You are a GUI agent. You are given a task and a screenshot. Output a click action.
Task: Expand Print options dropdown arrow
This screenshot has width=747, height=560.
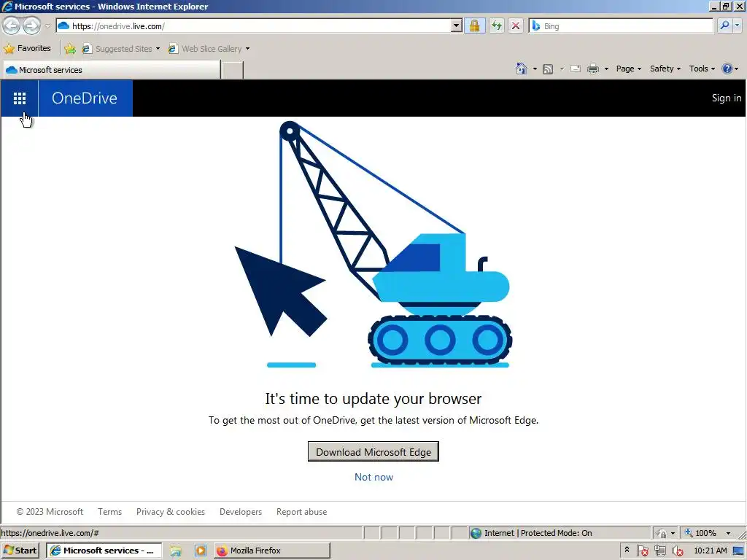[606, 69]
